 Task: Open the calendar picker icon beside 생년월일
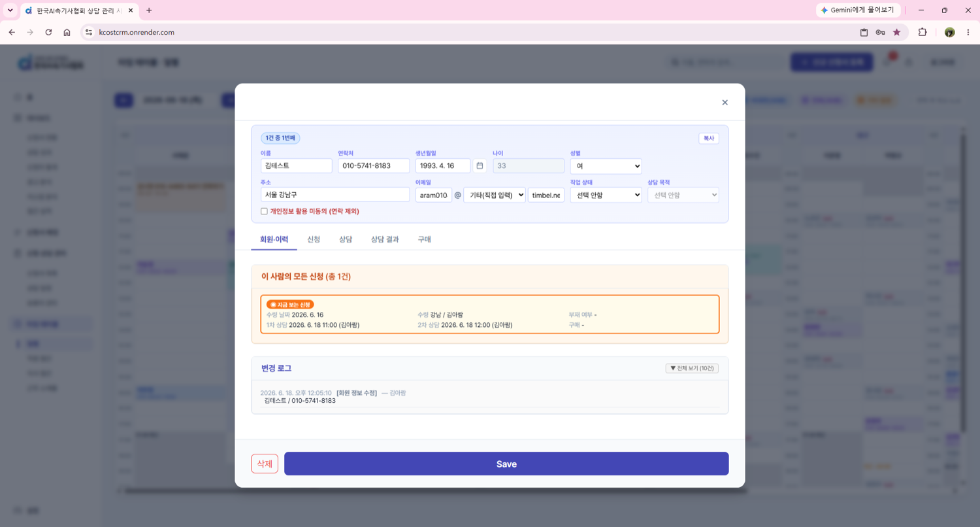click(x=480, y=166)
